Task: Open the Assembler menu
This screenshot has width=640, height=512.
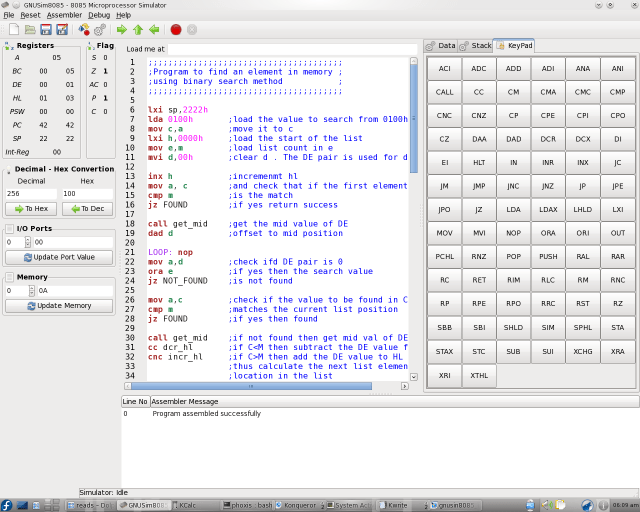Action: (64, 15)
